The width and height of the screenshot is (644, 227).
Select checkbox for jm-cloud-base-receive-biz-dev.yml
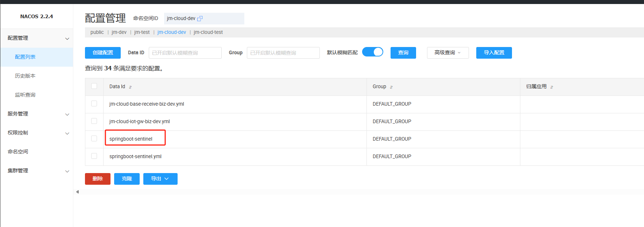point(94,104)
